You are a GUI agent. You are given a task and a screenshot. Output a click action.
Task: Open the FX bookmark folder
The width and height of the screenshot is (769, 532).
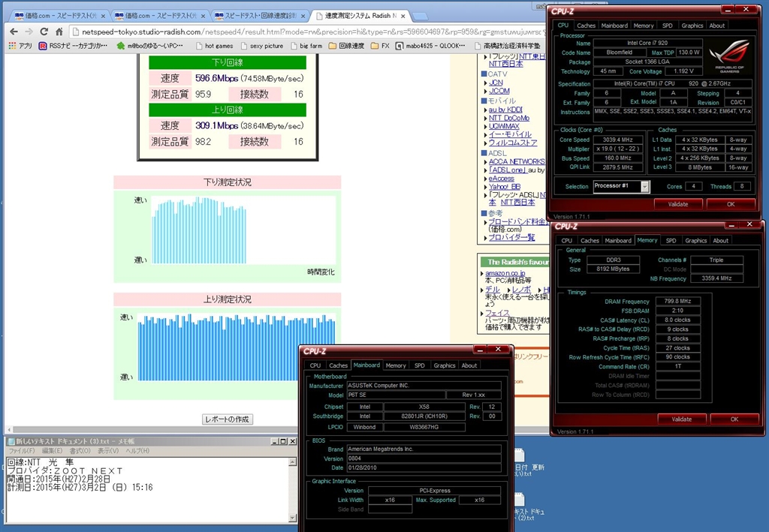pos(380,46)
